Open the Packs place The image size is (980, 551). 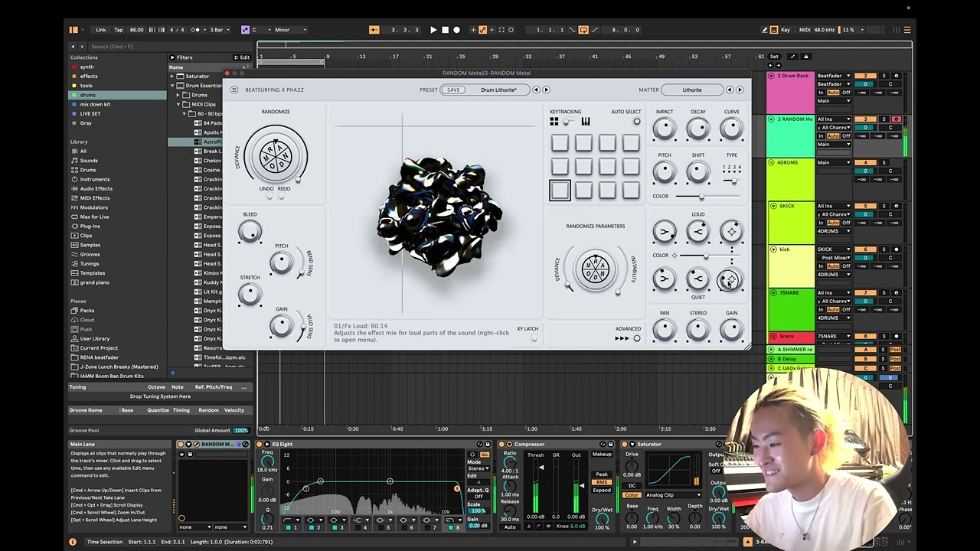pyautogui.click(x=87, y=311)
